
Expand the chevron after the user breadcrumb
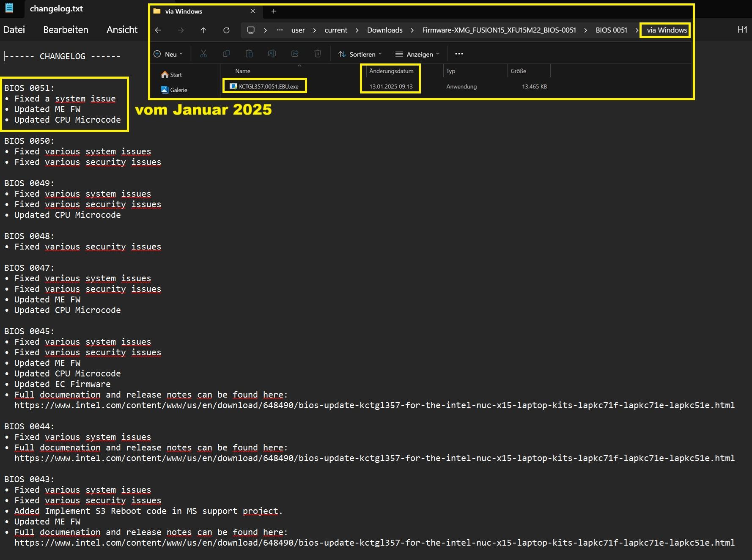point(314,30)
